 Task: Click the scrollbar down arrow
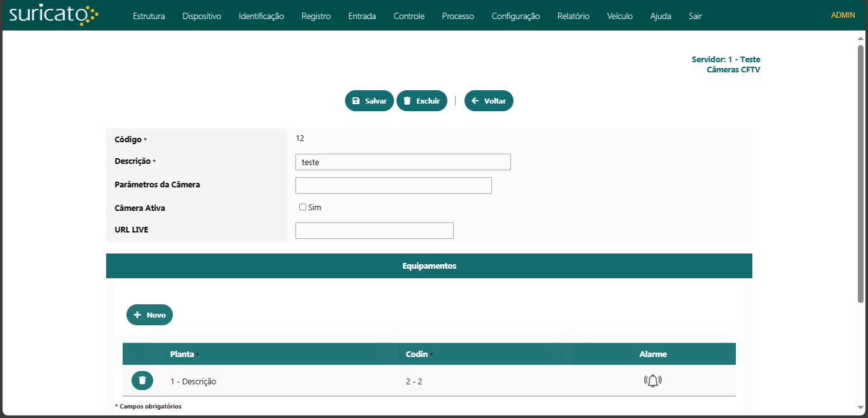pos(860,407)
